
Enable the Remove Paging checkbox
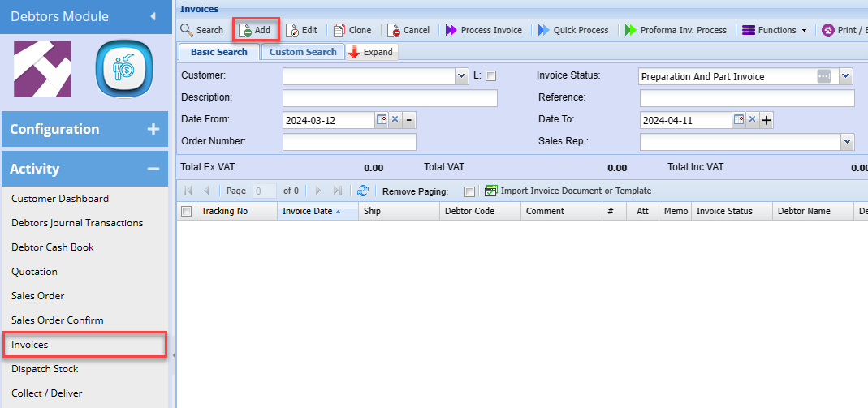[x=469, y=191]
